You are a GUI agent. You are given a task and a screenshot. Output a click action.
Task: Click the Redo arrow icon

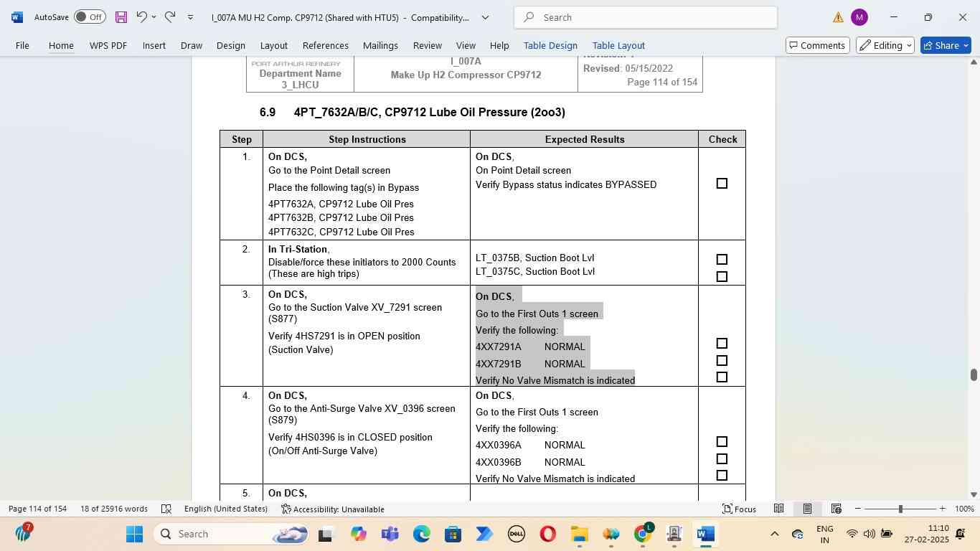(x=170, y=17)
